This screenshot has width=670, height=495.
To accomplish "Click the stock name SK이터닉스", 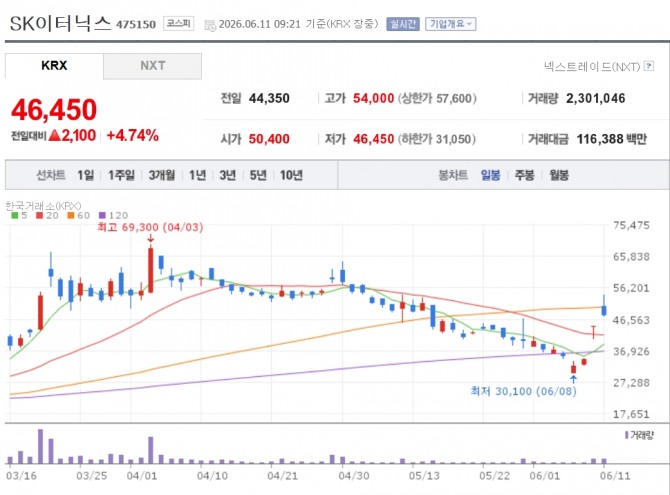I will click(x=60, y=23).
